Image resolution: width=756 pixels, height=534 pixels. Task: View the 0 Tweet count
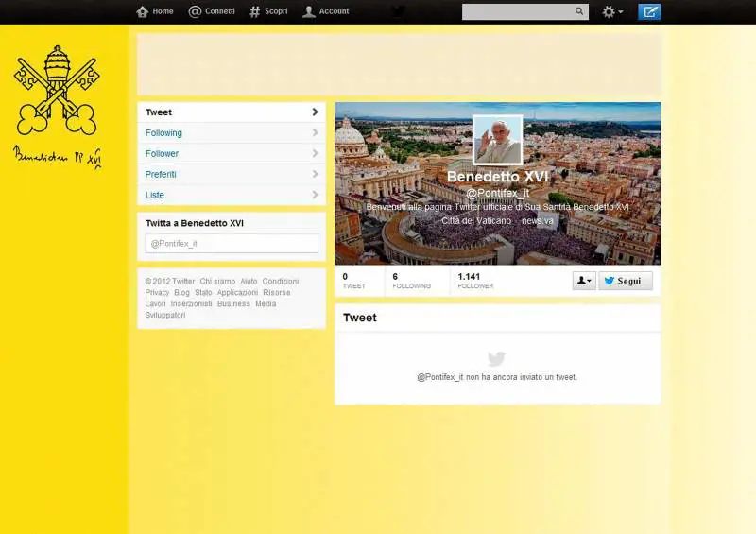tap(353, 281)
